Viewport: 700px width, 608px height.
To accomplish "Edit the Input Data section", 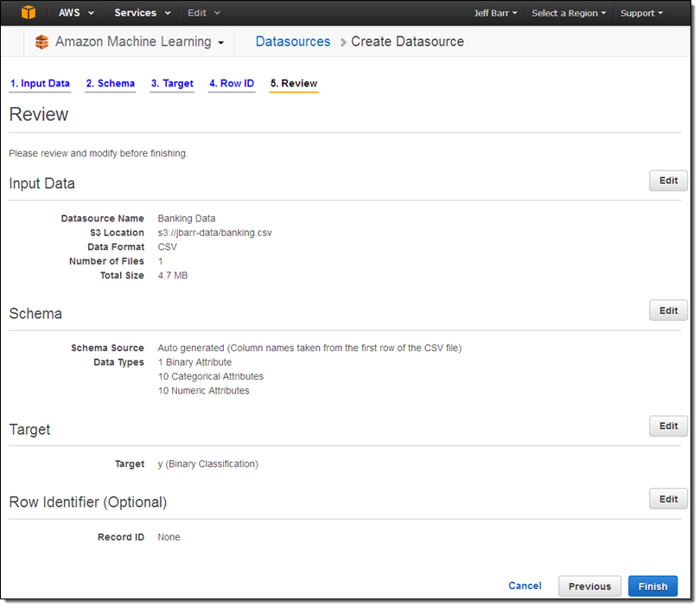I will pyautogui.click(x=668, y=181).
